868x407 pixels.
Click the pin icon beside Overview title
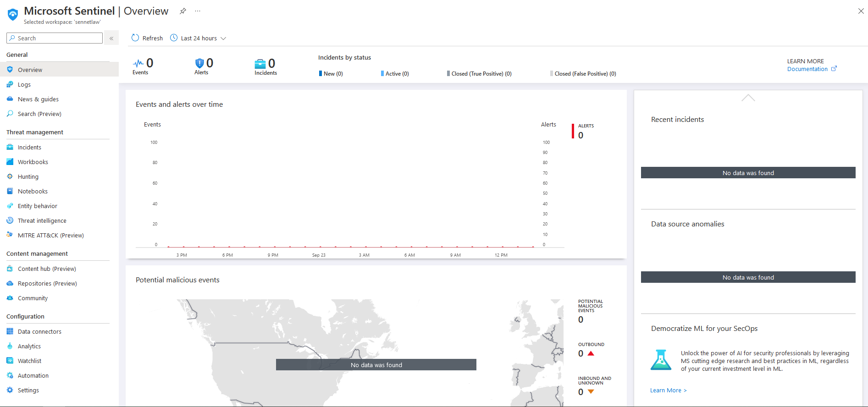183,11
